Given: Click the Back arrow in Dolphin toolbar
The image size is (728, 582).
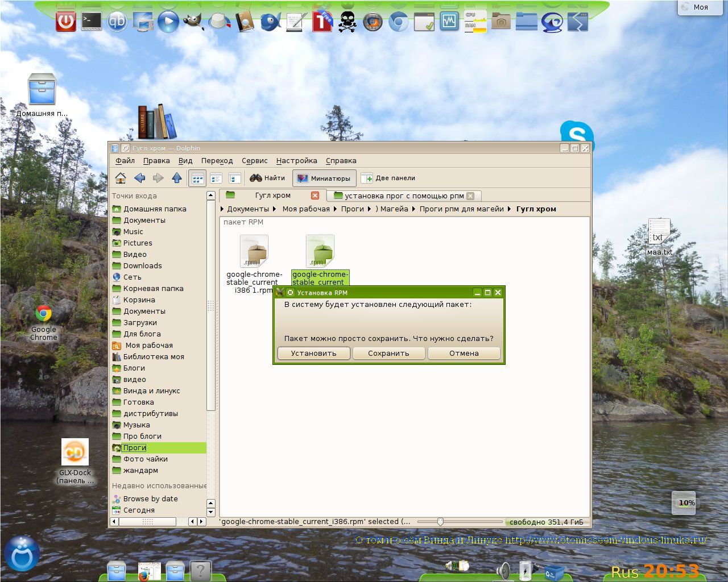Looking at the screenshot, I should pyautogui.click(x=140, y=178).
